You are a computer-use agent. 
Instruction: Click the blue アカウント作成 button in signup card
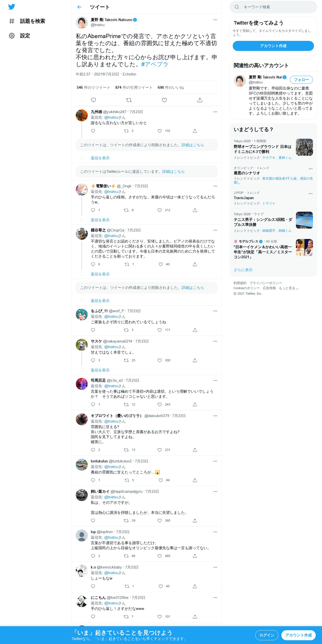tap(273, 46)
